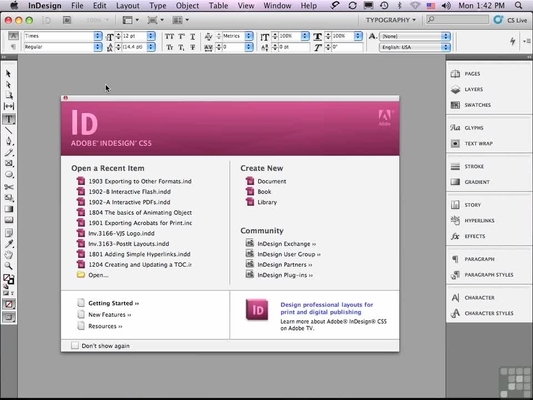
Task: Click the fill and stroke color swatch
Action: coord(8,279)
